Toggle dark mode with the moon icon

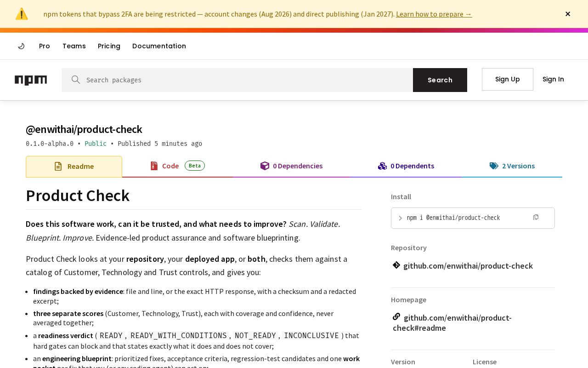click(21, 46)
